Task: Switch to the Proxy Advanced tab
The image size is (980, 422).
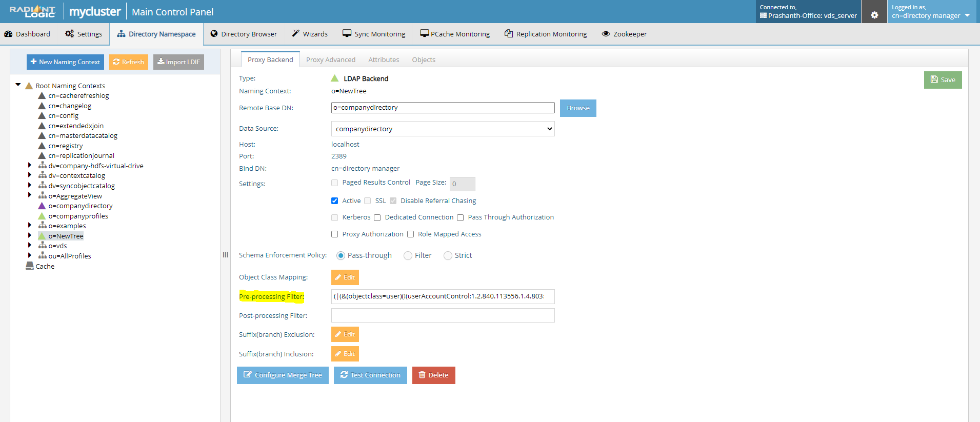Action: click(x=331, y=59)
